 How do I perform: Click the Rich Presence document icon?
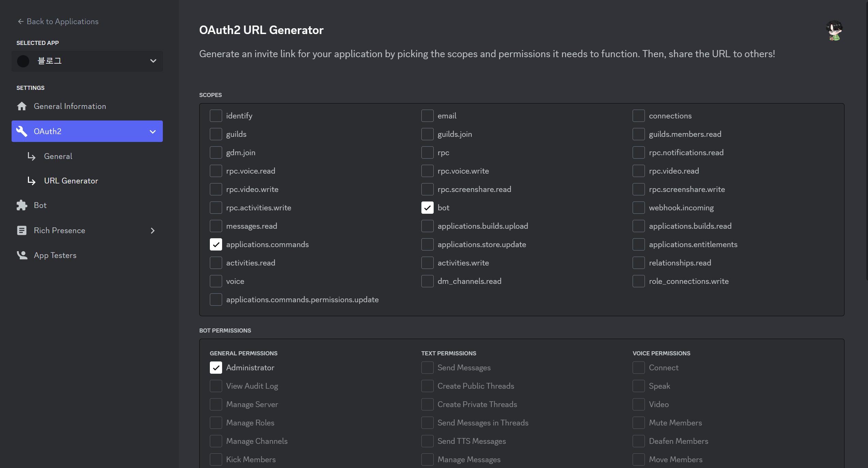pyautogui.click(x=22, y=230)
